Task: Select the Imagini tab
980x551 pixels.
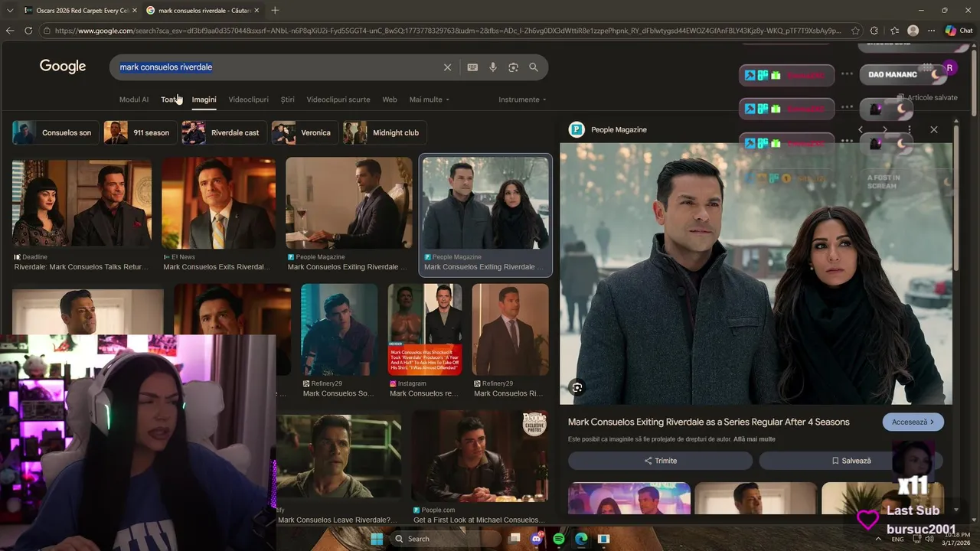Action: point(204,99)
